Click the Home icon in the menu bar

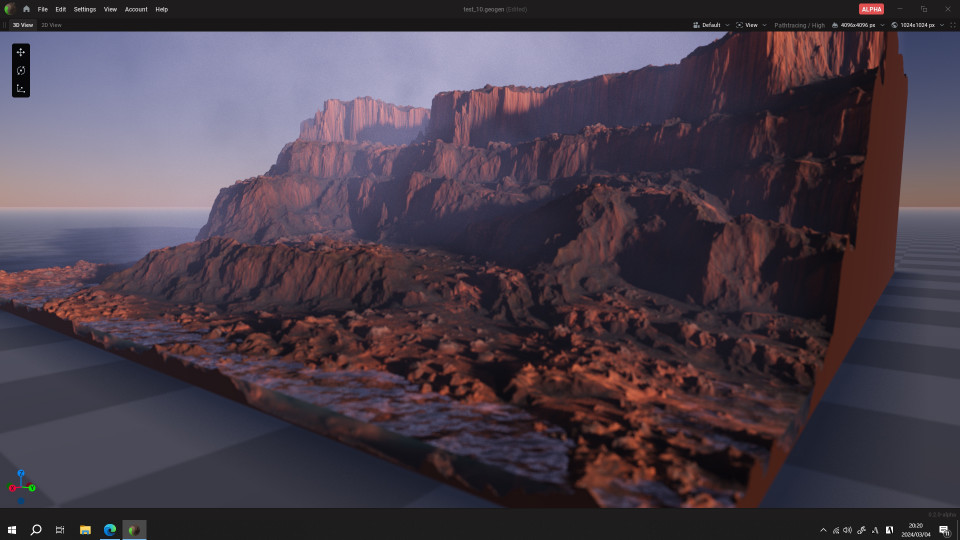click(26, 9)
